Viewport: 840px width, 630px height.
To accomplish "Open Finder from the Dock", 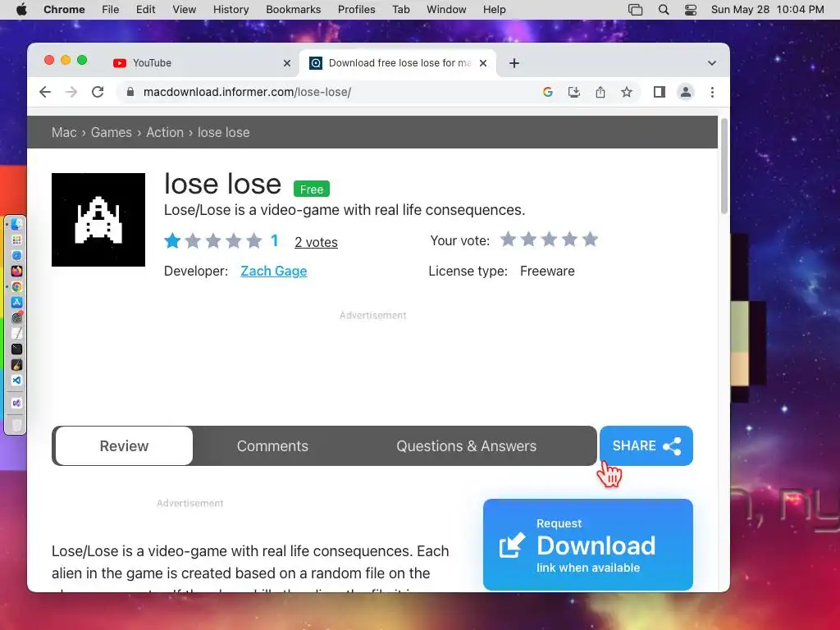I will (16, 225).
